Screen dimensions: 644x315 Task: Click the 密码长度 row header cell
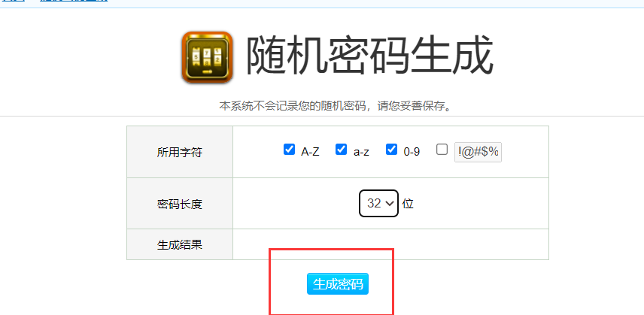[180, 204]
